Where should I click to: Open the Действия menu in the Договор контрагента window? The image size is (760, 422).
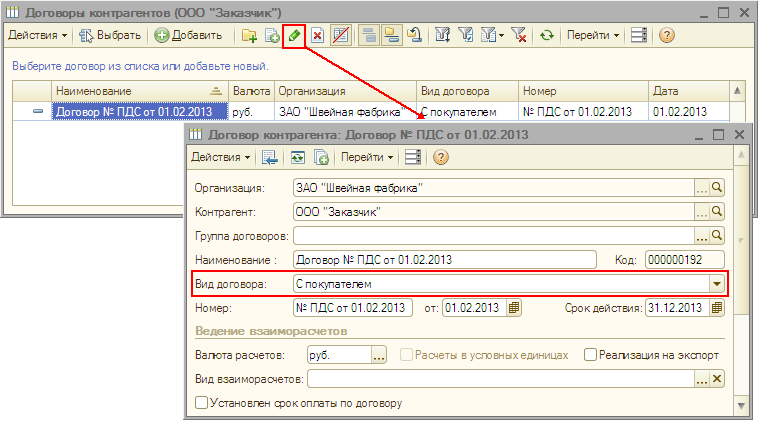tap(221, 157)
